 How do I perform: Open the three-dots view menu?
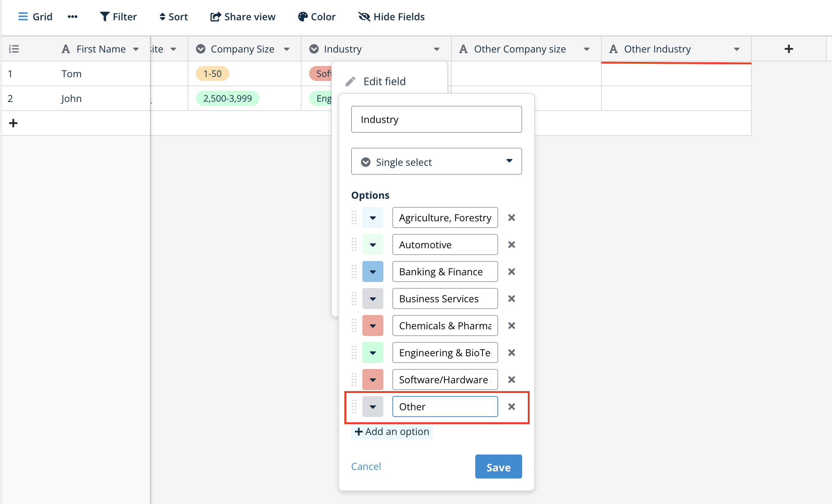pos(72,17)
